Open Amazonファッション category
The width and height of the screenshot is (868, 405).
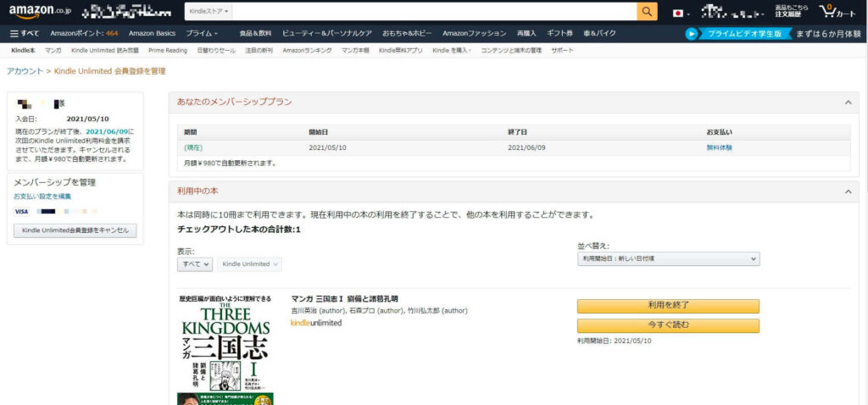coord(475,34)
